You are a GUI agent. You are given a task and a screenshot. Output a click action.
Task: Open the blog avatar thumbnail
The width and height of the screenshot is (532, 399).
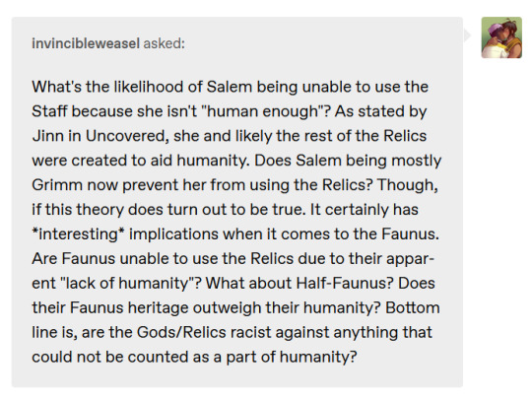(x=501, y=37)
